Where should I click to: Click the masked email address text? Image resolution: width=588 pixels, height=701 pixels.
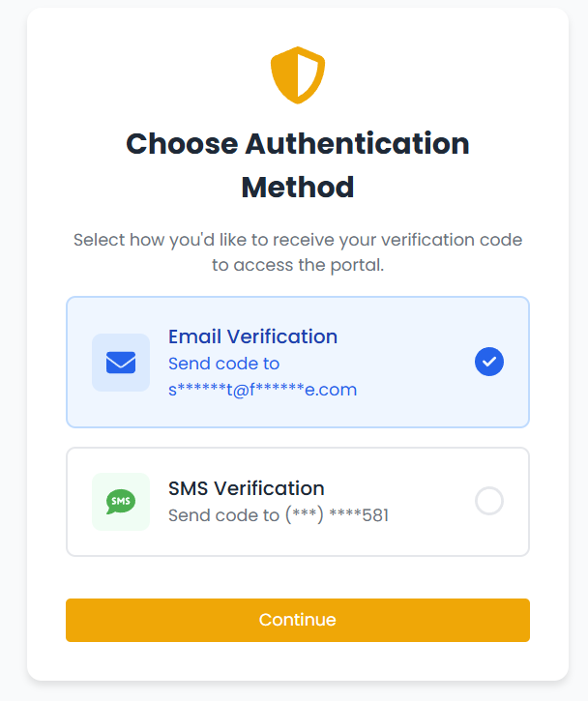[262, 390]
